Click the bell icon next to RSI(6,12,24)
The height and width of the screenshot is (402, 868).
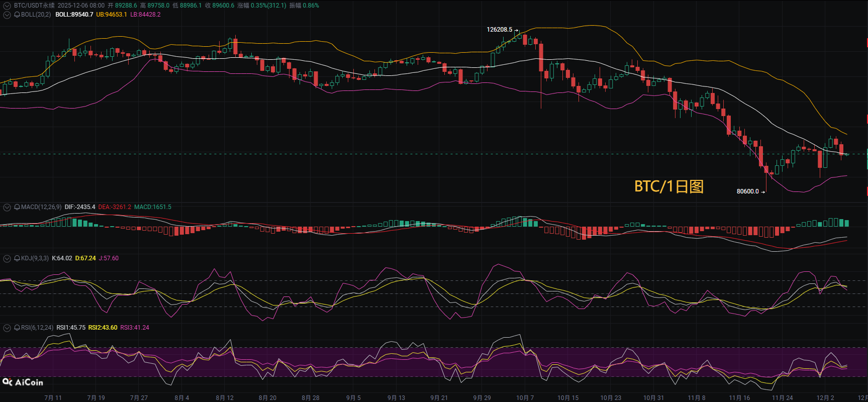17,328
